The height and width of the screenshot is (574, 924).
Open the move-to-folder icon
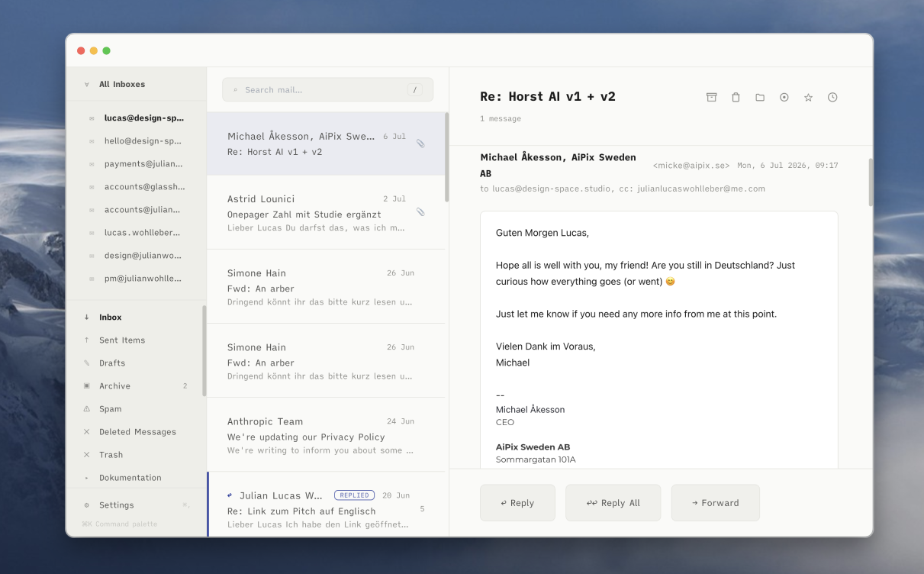click(760, 97)
